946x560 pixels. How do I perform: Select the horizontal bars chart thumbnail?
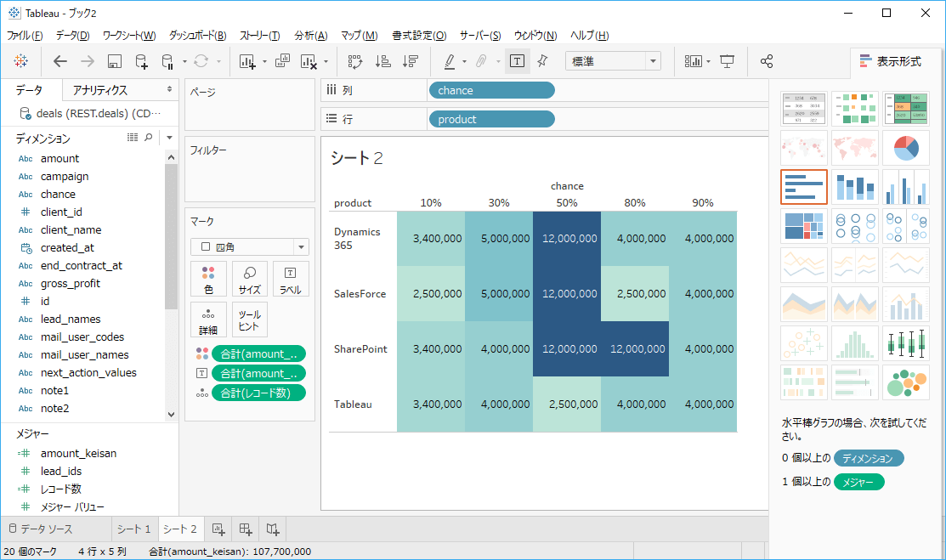tap(803, 187)
